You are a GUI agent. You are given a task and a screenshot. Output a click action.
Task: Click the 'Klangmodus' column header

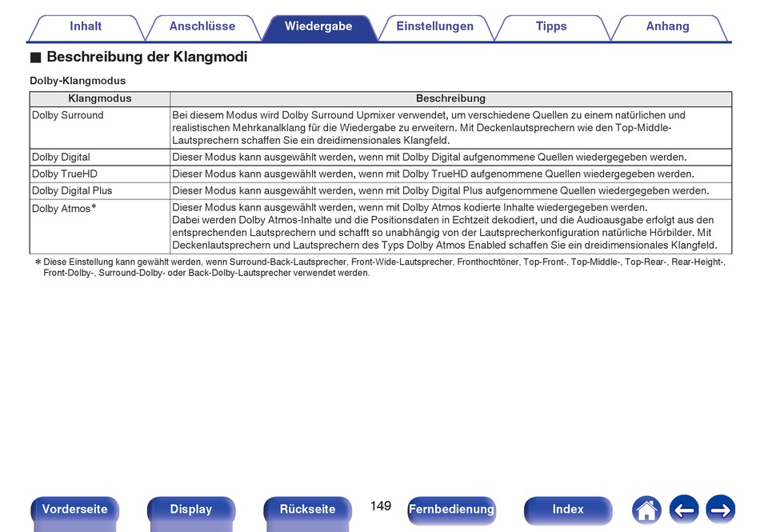[x=100, y=99]
